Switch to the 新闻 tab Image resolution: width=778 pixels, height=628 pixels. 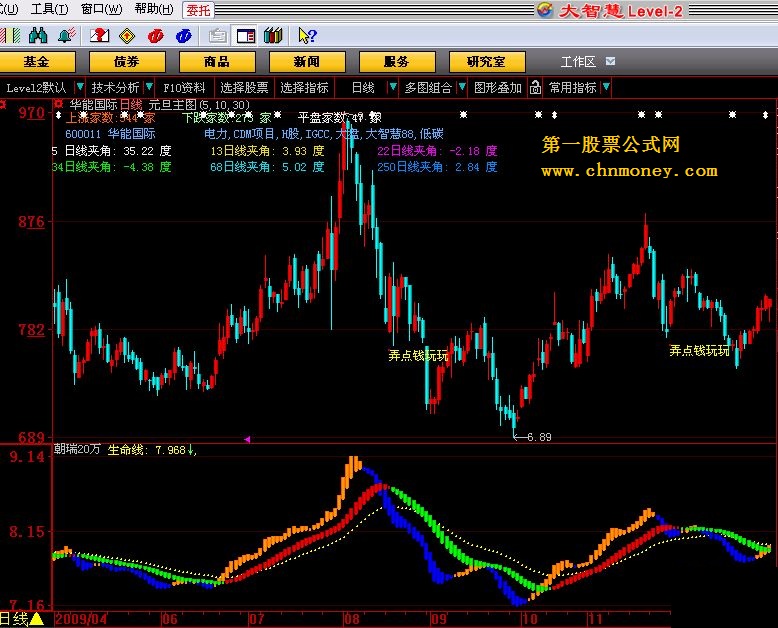[x=307, y=62]
